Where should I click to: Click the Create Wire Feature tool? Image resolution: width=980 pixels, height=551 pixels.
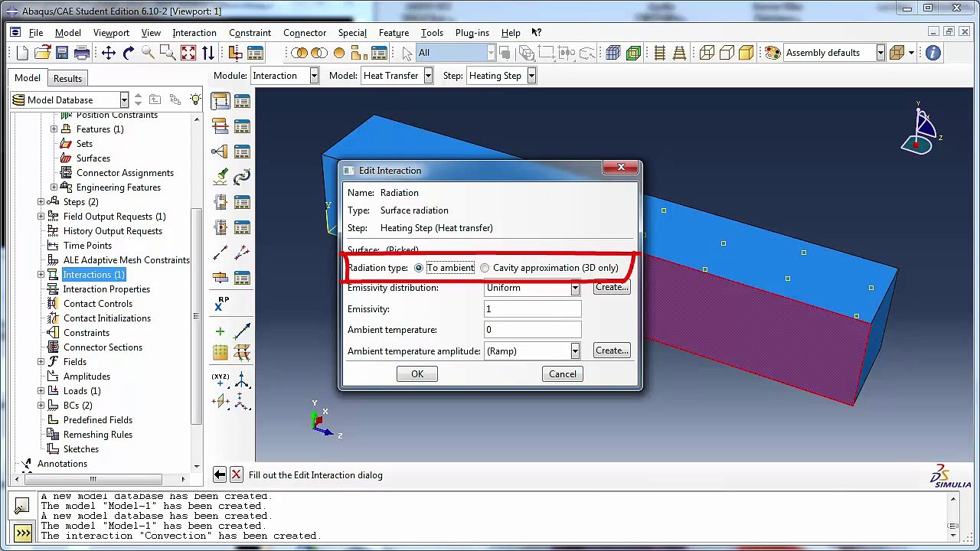click(220, 253)
